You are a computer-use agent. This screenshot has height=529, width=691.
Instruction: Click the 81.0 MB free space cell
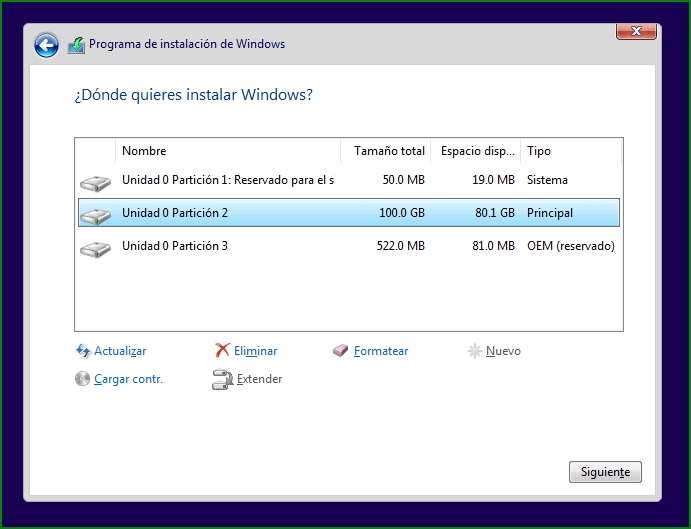493,246
